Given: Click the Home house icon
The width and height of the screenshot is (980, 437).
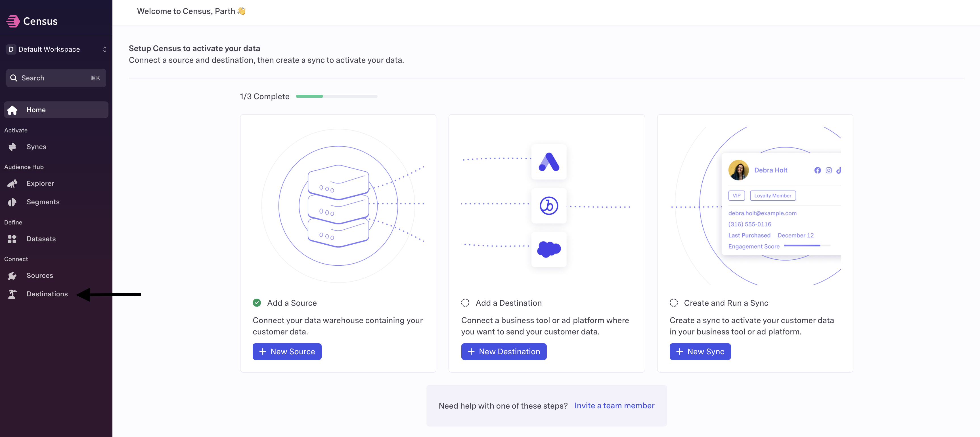Looking at the screenshot, I should 12,110.
